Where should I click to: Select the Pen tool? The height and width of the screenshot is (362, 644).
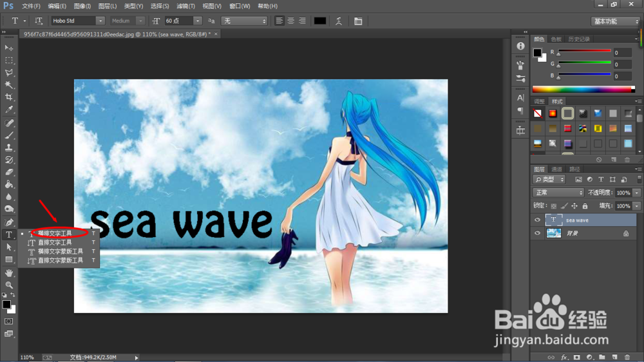click(8, 222)
